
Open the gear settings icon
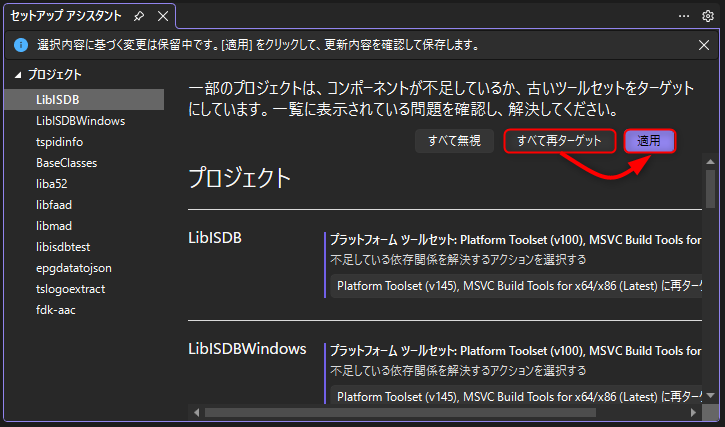point(708,16)
